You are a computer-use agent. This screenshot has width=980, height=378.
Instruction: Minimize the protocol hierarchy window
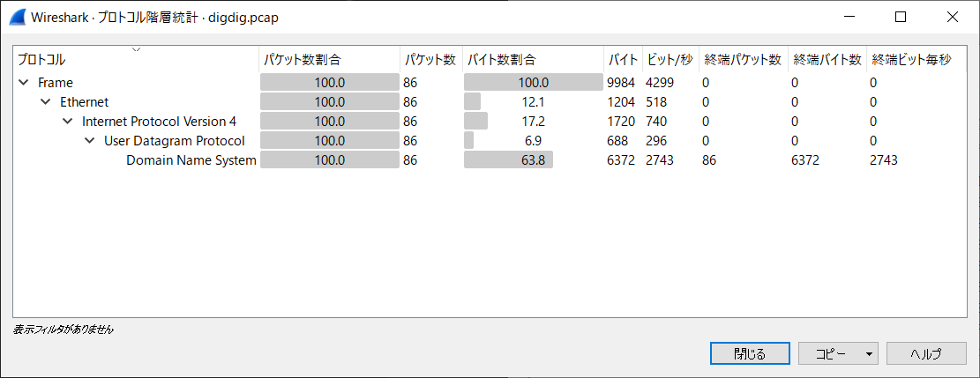tap(849, 17)
